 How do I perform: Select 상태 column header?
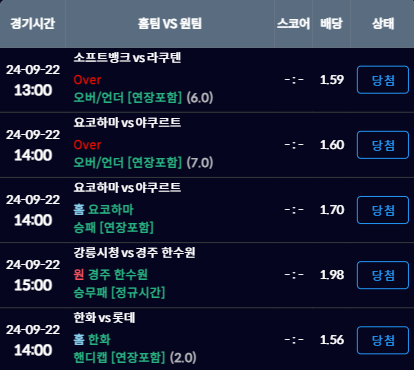[383, 24]
